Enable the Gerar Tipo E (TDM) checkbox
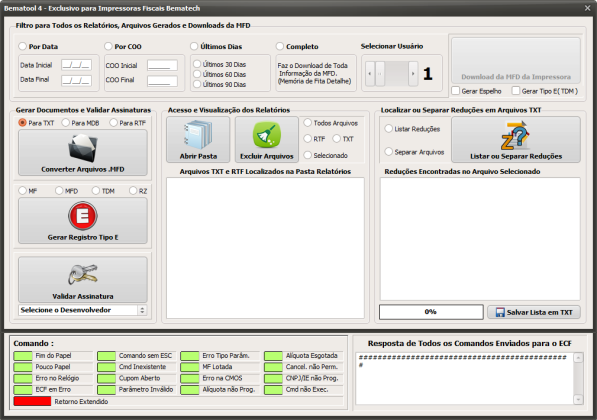Screen dimensions: 597x420 click(516, 91)
